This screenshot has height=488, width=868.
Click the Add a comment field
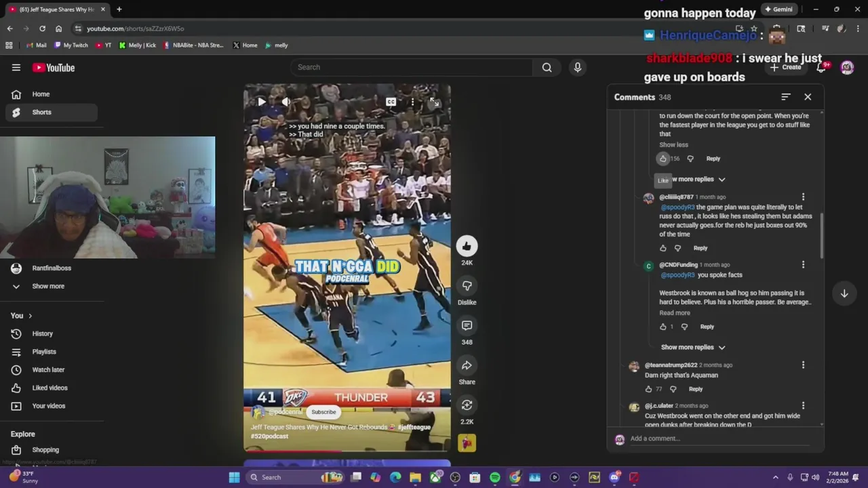pyautogui.click(x=720, y=439)
